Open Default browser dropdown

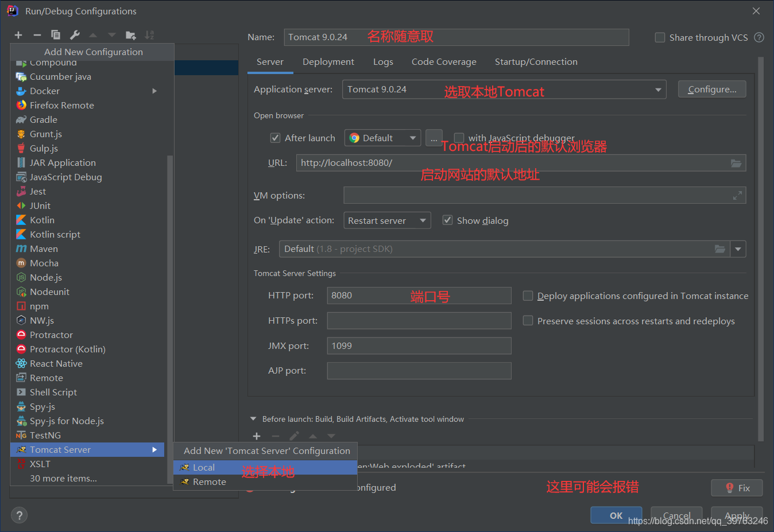[x=382, y=138]
